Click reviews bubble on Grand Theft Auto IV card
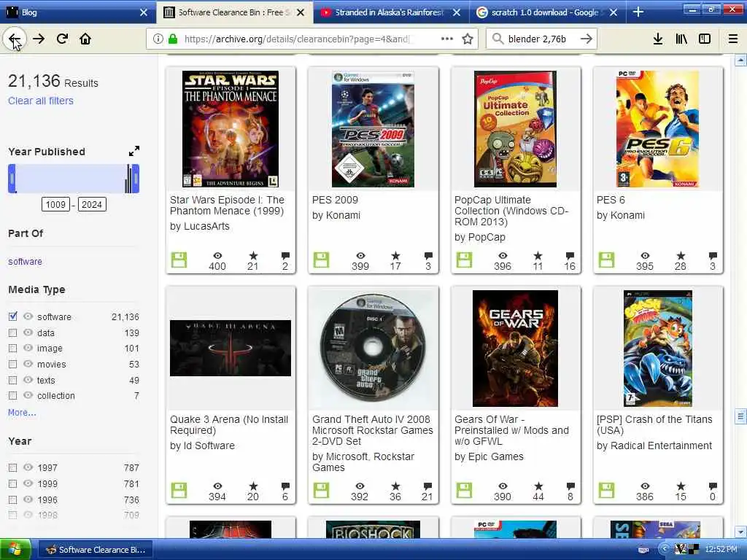 (427, 486)
